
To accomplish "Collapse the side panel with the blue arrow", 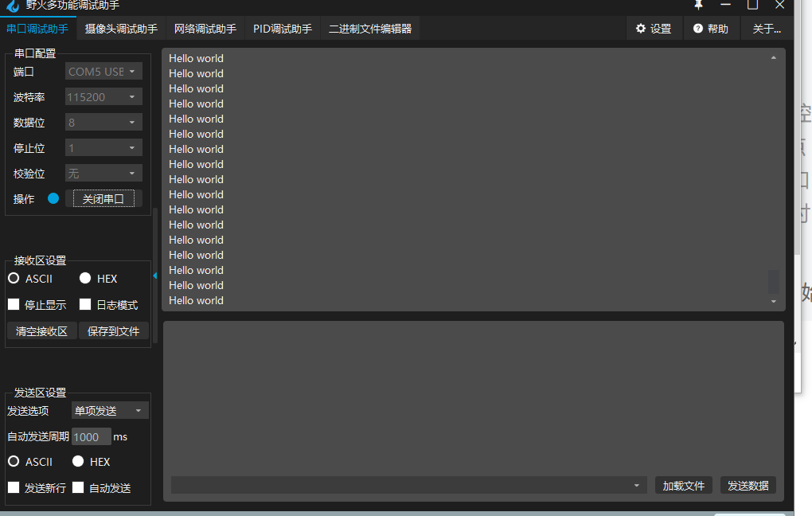I will click(x=155, y=276).
